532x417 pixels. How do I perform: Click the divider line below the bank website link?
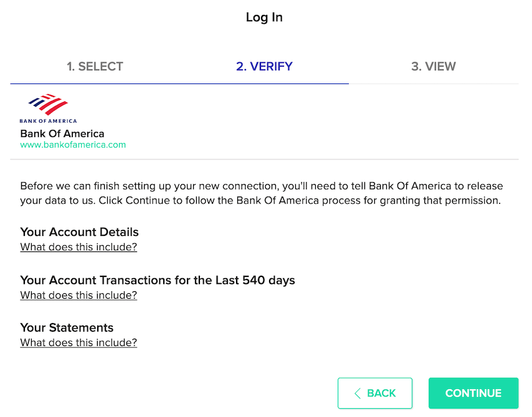coord(264,159)
